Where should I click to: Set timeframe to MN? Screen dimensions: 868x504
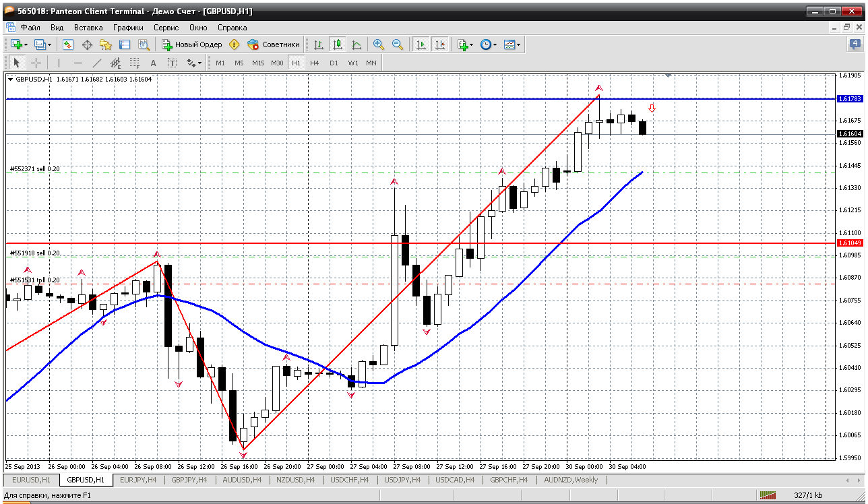point(371,63)
